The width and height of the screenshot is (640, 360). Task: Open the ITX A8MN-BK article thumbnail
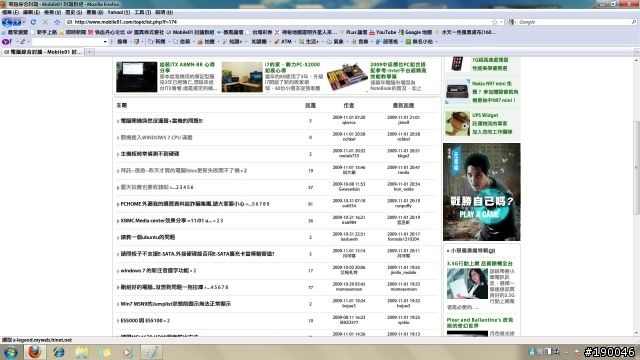(x=136, y=77)
